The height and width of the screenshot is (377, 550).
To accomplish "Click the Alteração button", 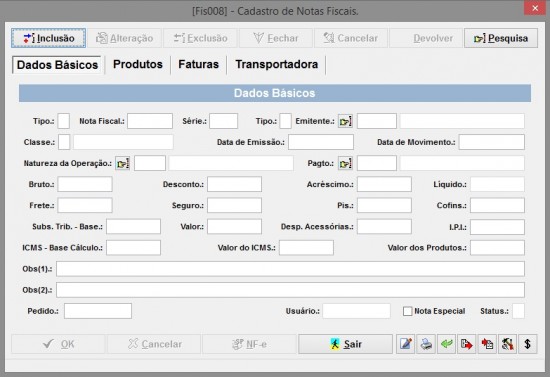I will [x=125, y=38].
